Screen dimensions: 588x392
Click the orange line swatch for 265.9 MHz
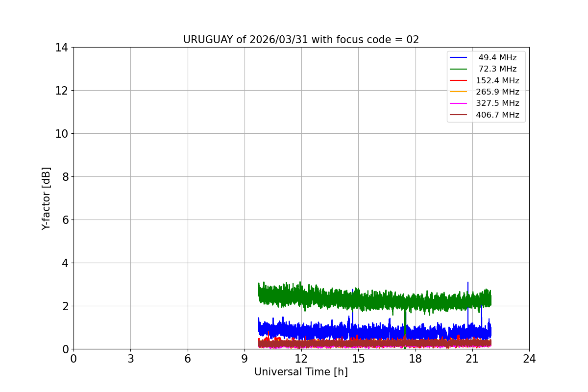click(x=459, y=92)
